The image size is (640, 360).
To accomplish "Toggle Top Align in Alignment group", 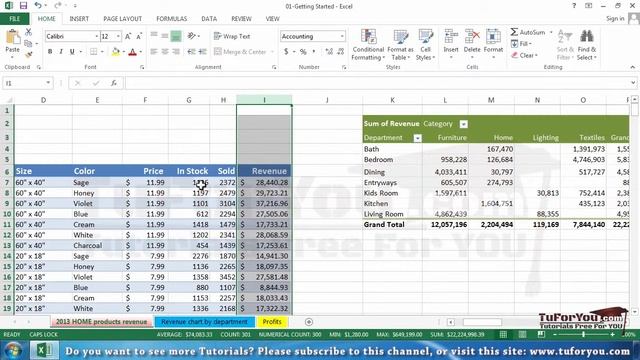I will point(154,36).
